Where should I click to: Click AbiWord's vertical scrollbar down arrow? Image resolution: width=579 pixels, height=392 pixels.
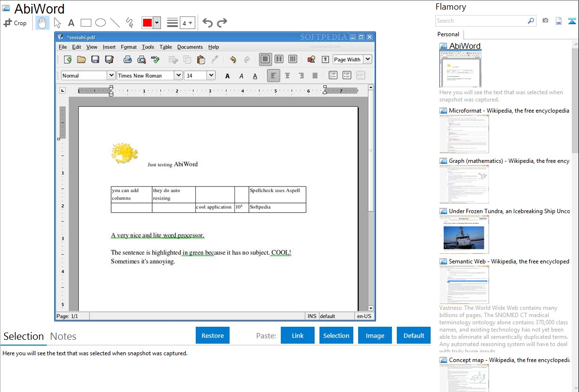(x=371, y=308)
